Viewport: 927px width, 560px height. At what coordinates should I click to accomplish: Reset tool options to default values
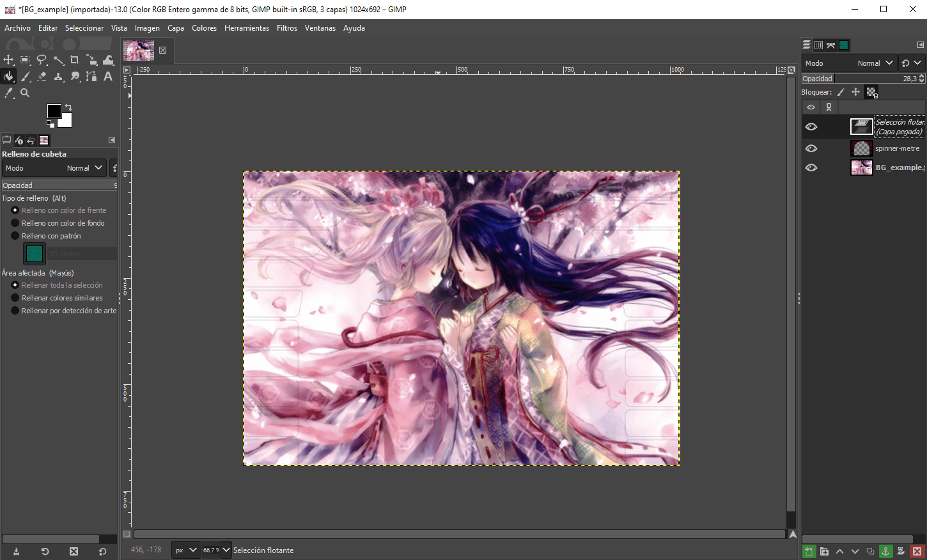pos(102,551)
